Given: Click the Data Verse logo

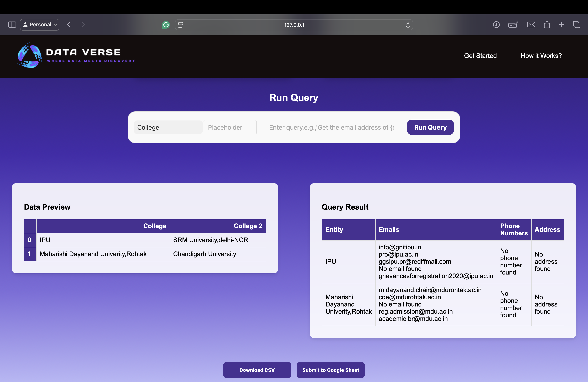Looking at the screenshot, I should pos(76,56).
